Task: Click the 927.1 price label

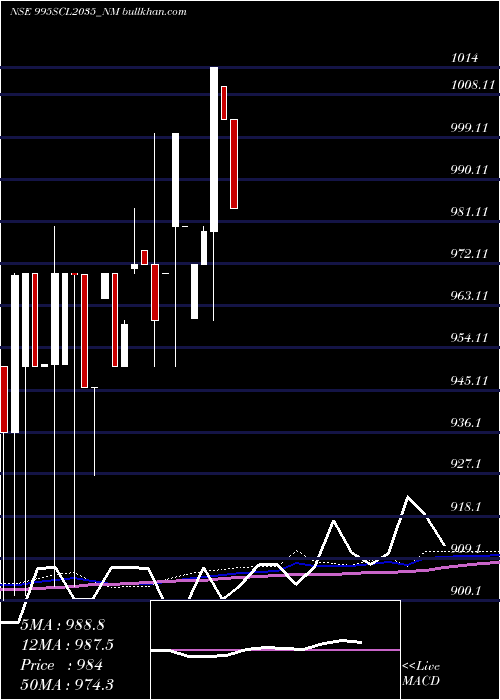Action: [466, 464]
